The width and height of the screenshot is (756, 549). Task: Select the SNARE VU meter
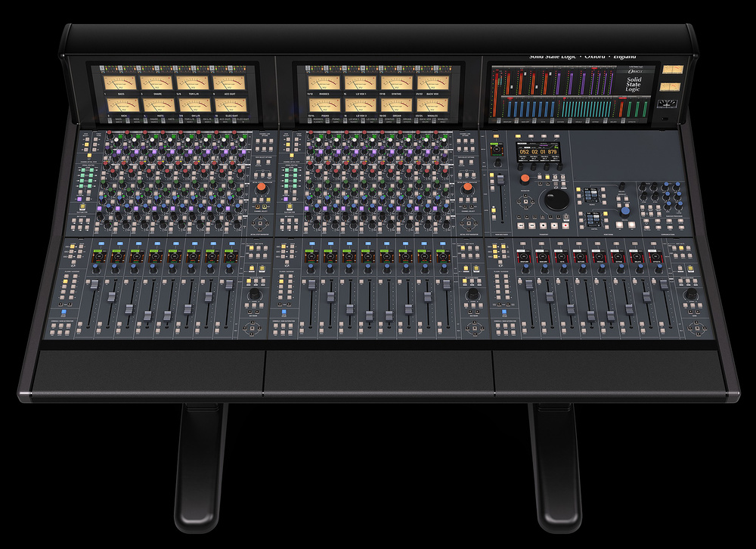pyautogui.click(x=158, y=83)
